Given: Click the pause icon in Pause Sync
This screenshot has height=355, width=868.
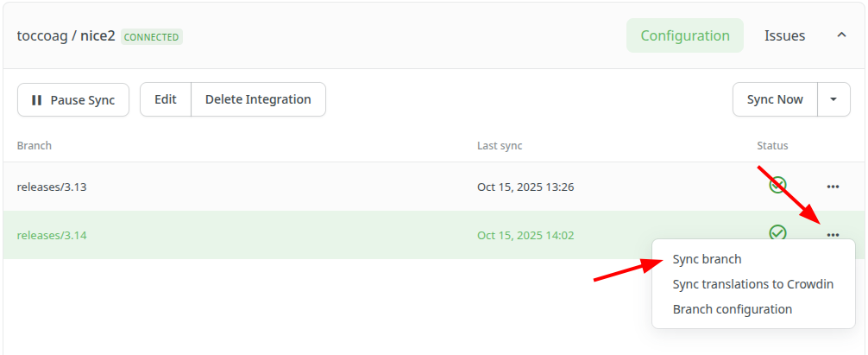Looking at the screenshot, I should (36, 100).
